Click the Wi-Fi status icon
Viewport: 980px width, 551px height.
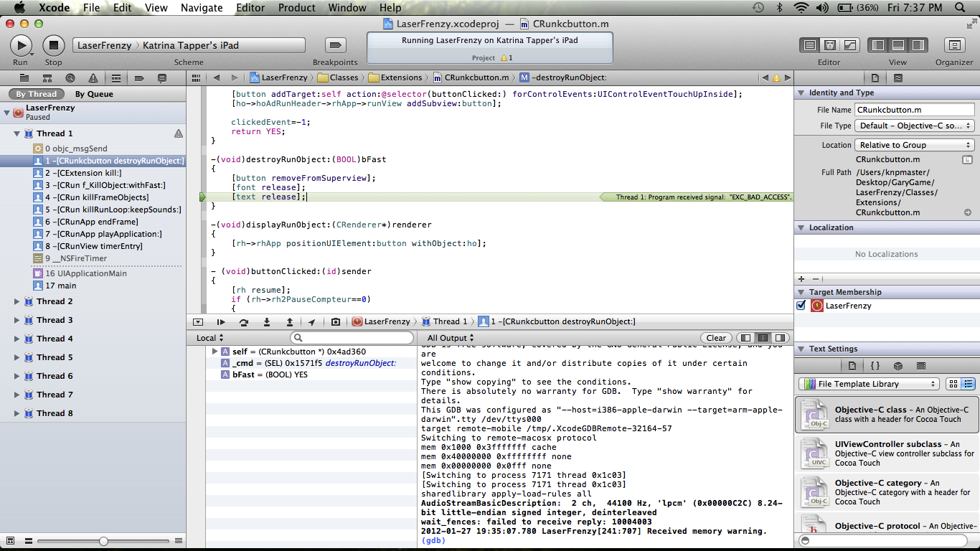pos(801,8)
